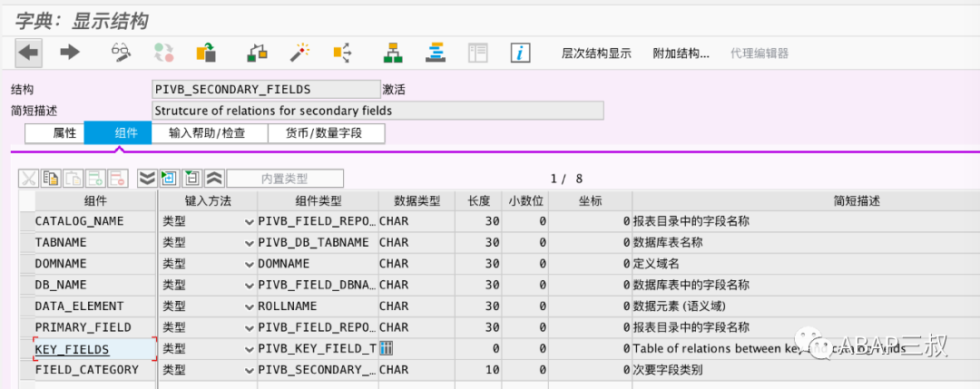Click the collapse structure icon

[x=191, y=179]
